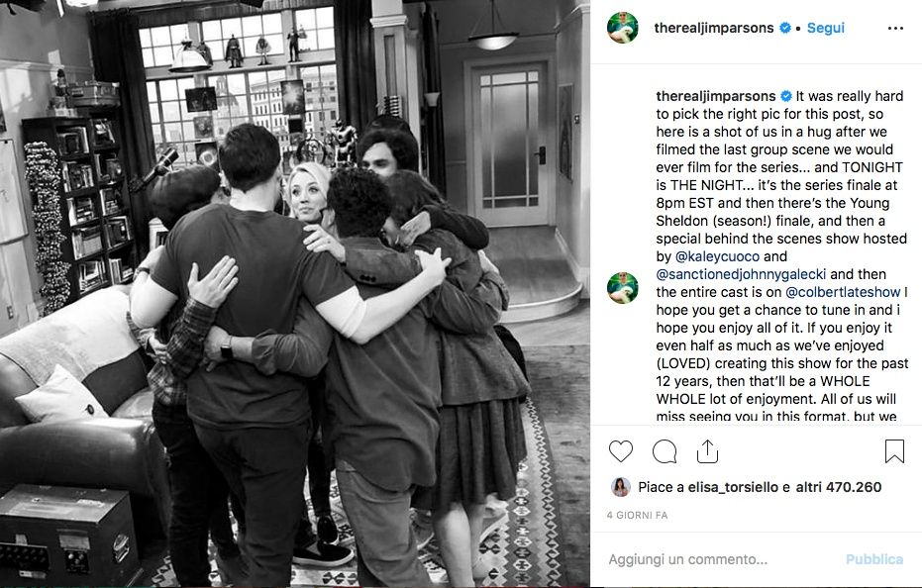Open elisa_torsiello's profile from the likes line
Image resolution: width=922 pixels, height=588 pixels.
click(733, 487)
